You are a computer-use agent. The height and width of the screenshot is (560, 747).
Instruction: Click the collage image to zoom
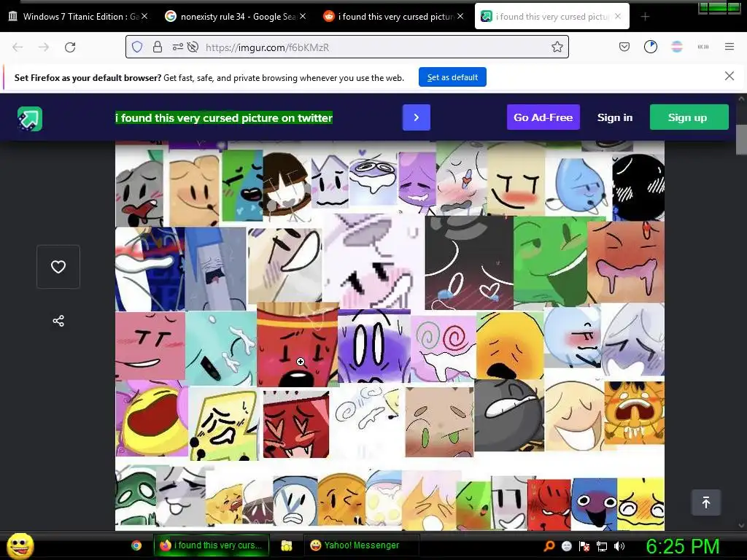pyautogui.click(x=390, y=335)
